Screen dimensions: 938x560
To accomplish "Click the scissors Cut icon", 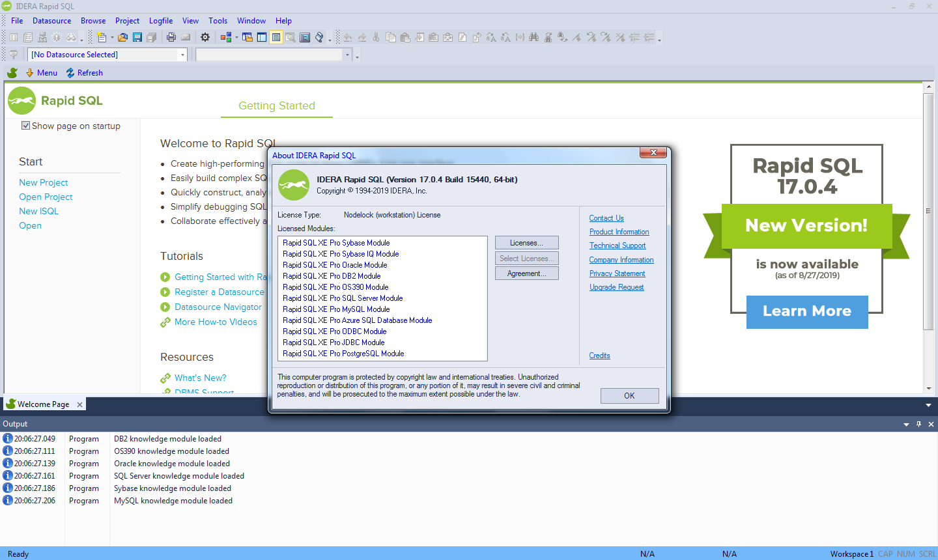I will [377, 37].
